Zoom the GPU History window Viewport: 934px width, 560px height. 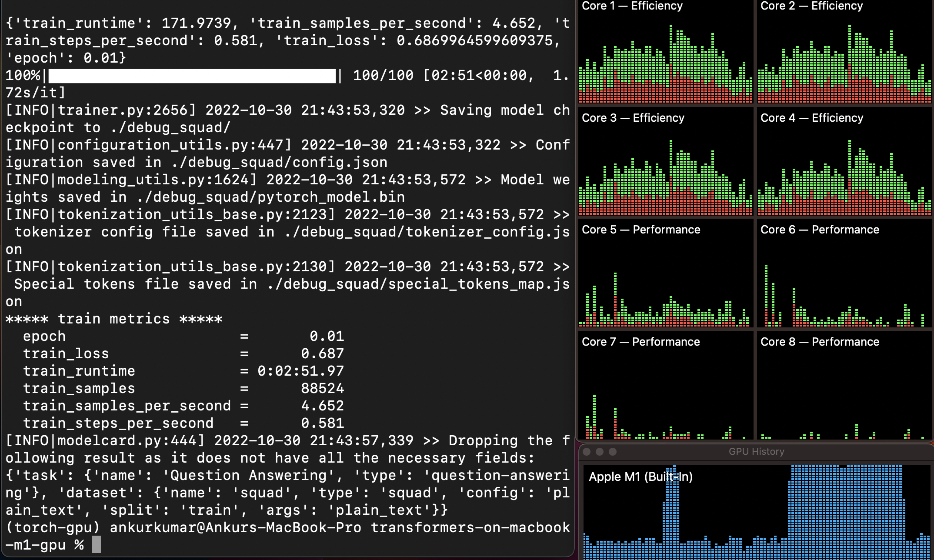point(613,452)
